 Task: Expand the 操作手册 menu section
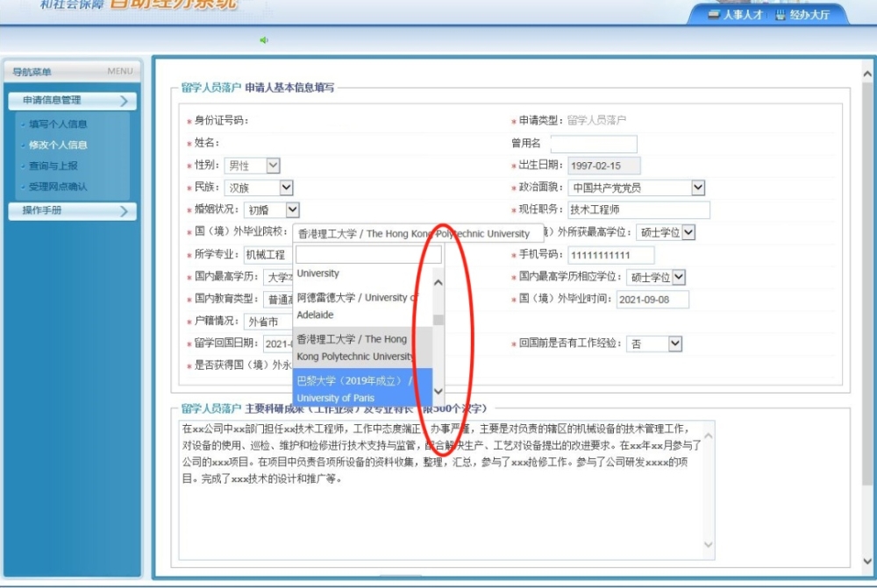pos(72,210)
